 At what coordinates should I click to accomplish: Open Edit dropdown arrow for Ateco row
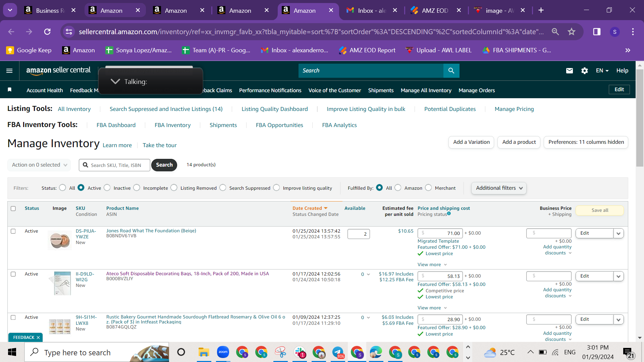coord(619,276)
